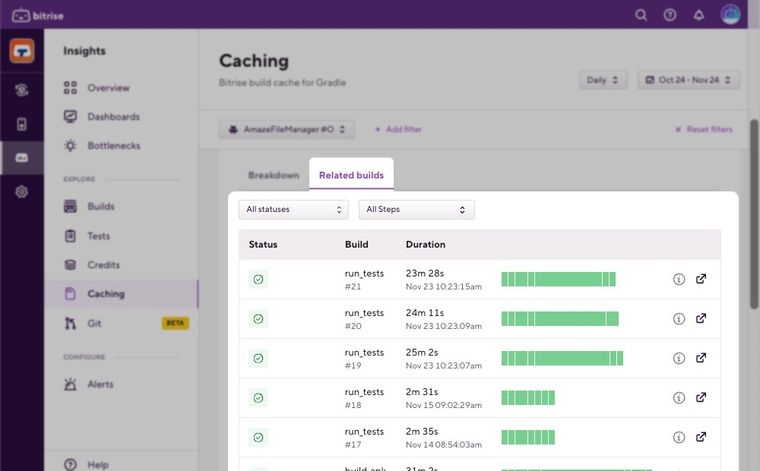760x471 pixels.
Task: Show info for run_tests #17
Action: pos(679,437)
